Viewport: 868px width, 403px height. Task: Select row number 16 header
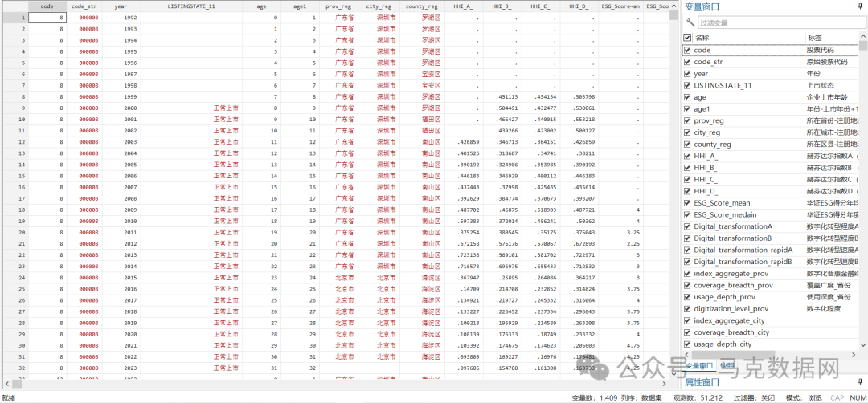tap(14, 187)
